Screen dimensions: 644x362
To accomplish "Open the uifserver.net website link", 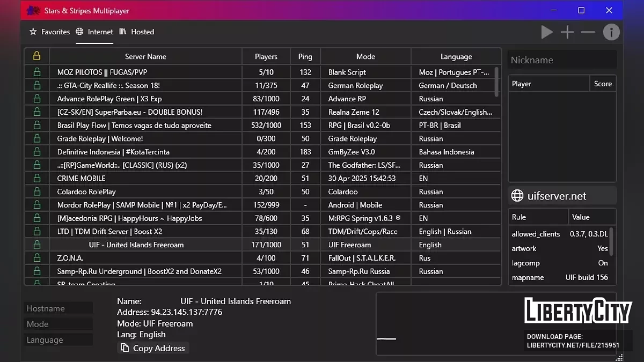I will pos(557,196).
